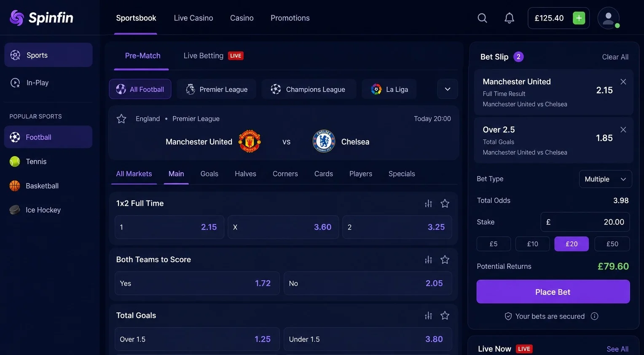644x355 pixels.
Task: Select Ice Hockey in popular sports
Action: pyautogui.click(x=48, y=210)
